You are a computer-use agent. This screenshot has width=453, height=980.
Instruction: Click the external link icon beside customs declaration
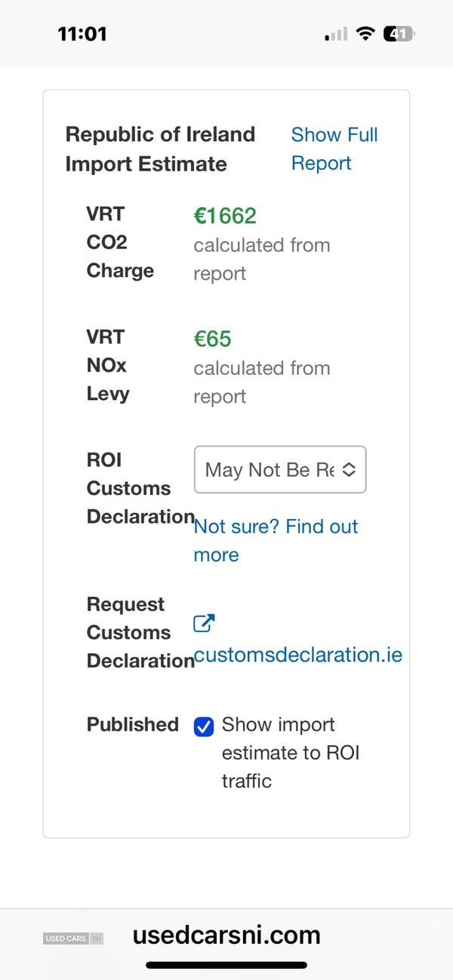204,624
